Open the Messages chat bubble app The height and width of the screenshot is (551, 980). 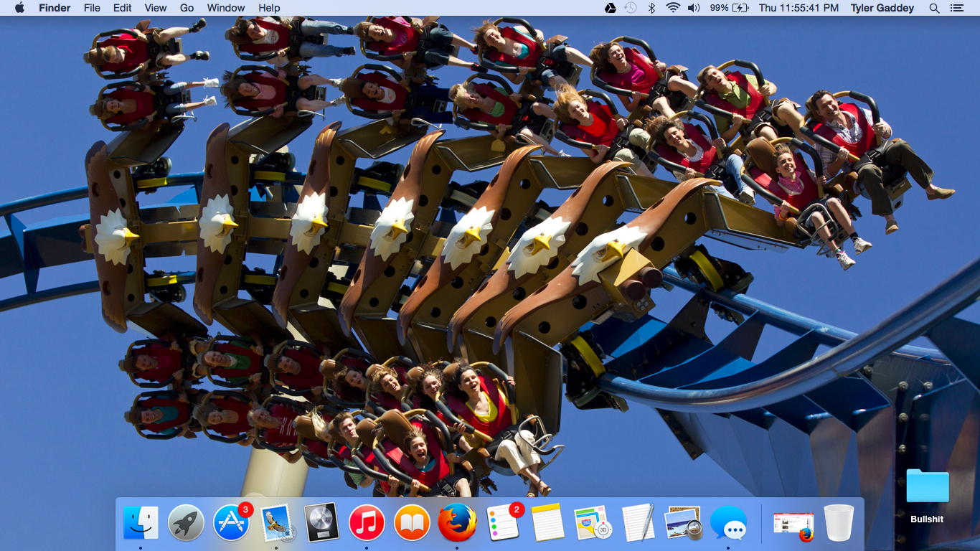pyautogui.click(x=728, y=522)
